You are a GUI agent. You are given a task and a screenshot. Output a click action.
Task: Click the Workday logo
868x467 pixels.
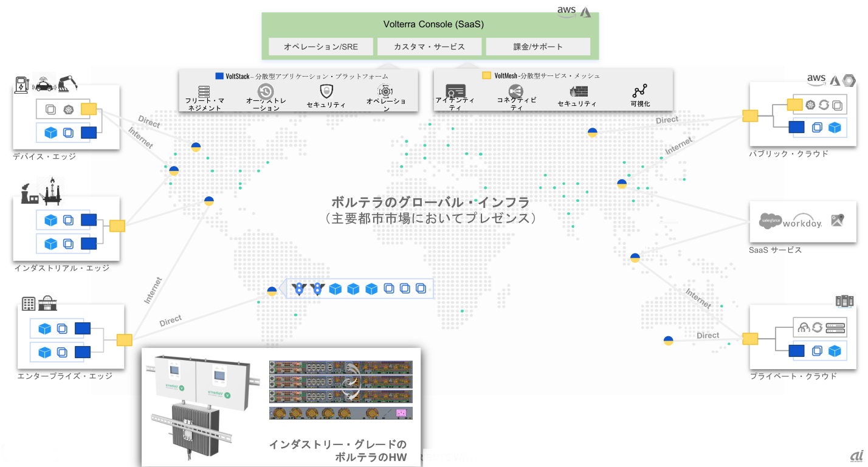(x=802, y=221)
